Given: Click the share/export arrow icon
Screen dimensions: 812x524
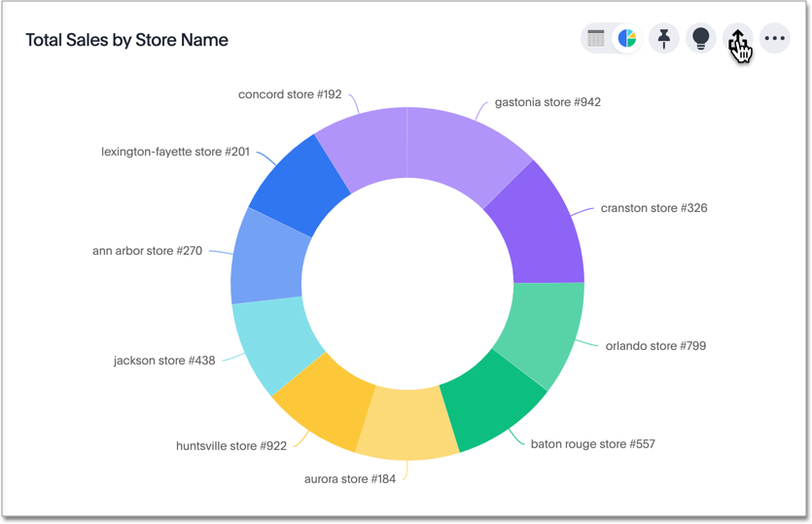Looking at the screenshot, I should [738, 39].
